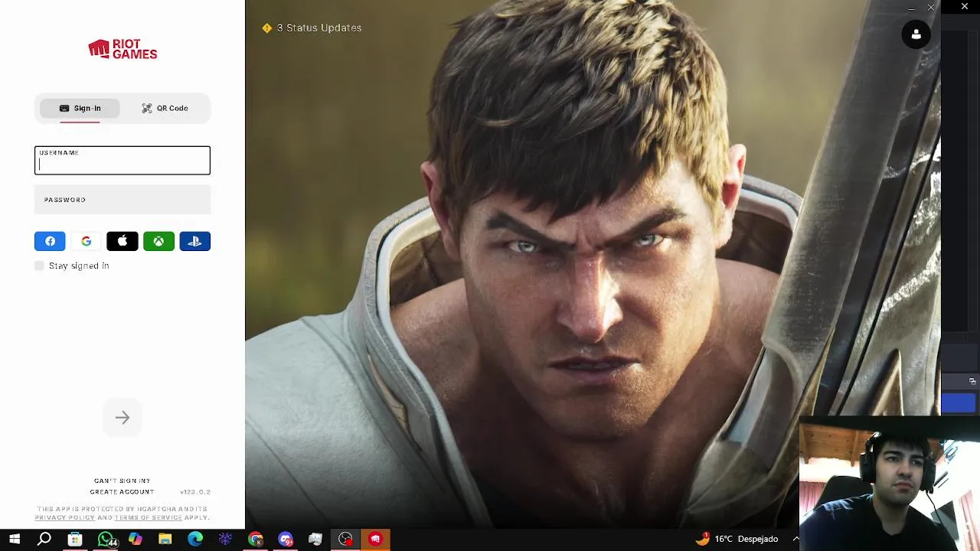
Task: Close the Riot Client window
Action: 931,8
